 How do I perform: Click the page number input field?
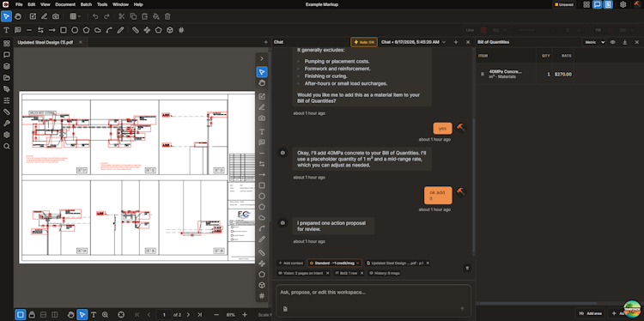pos(164,315)
